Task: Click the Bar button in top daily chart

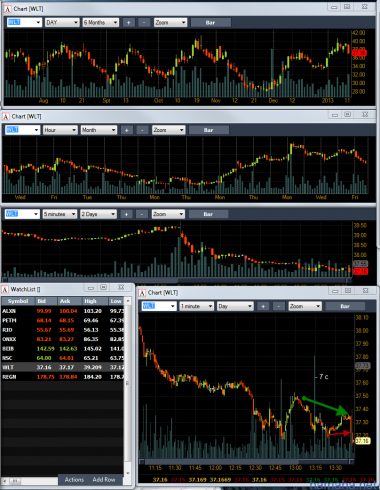Action: tap(210, 22)
